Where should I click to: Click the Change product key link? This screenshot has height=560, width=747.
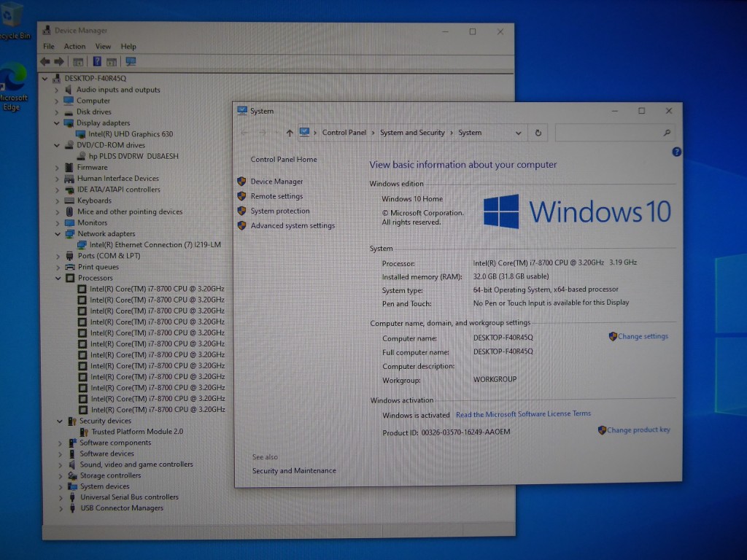coord(638,429)
